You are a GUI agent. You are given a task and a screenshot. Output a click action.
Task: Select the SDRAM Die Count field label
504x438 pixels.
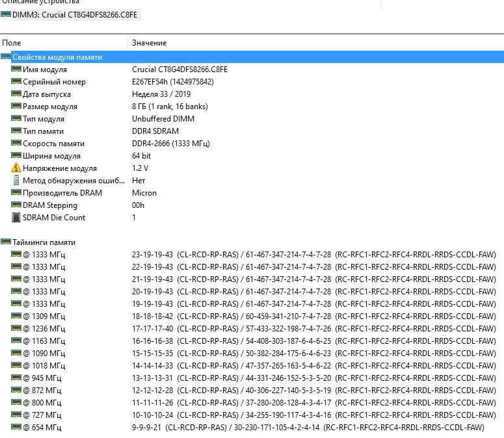click(54, 218)
